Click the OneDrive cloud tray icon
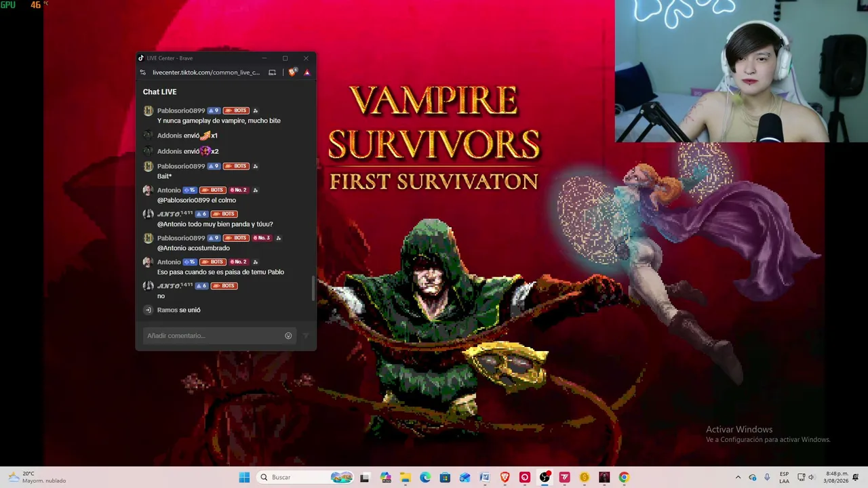 [x=753, y=477]
